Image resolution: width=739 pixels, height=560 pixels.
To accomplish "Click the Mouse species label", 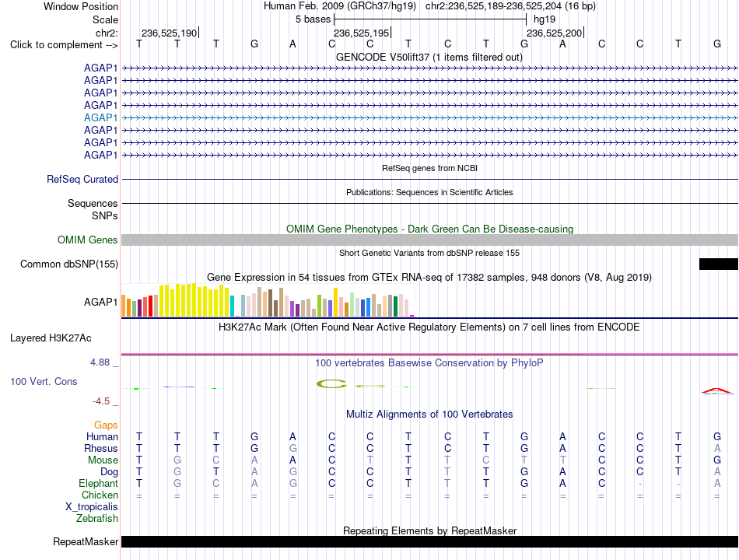I will [x=103, y=460].
